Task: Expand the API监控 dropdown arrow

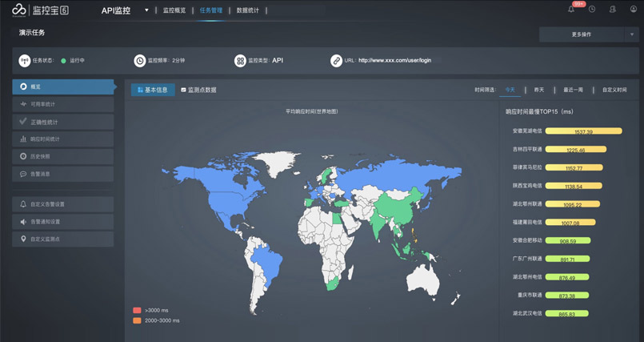Action: click(146, 10)
